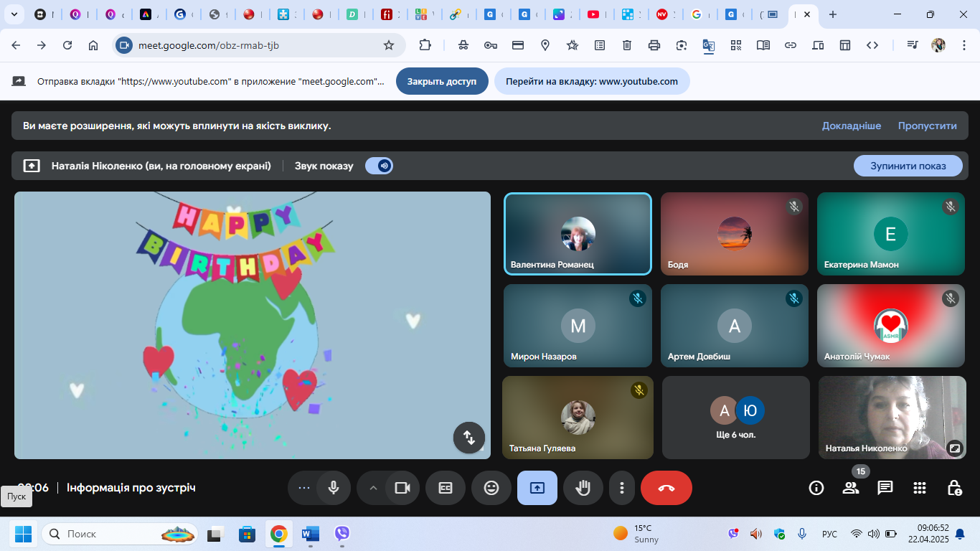Click Happy Birthday shared presentation preview
The image size is (980, 551).
[x=253, y=325]
